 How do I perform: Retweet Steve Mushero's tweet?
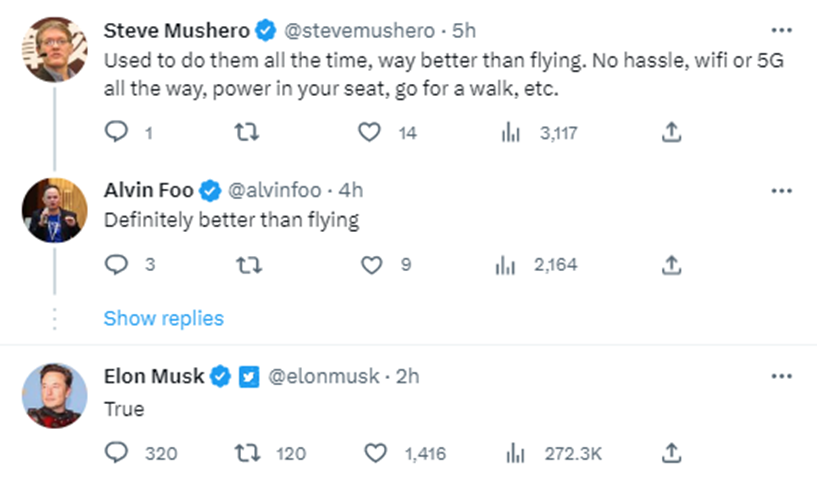[x=245, y=132]
